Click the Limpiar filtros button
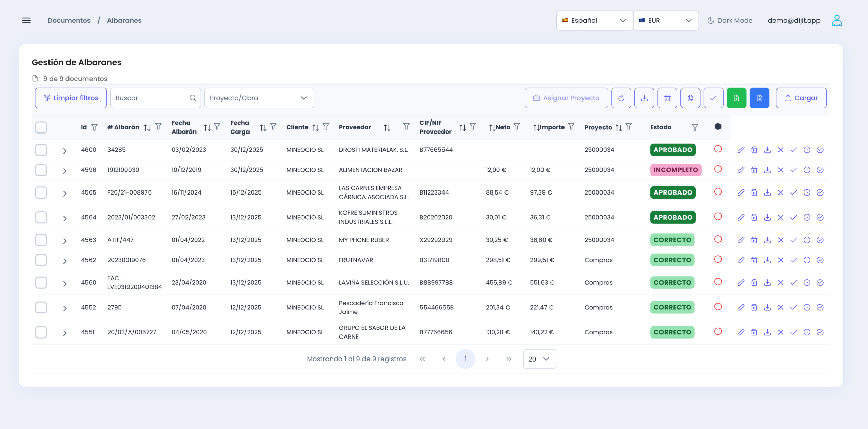 point(71,98)
